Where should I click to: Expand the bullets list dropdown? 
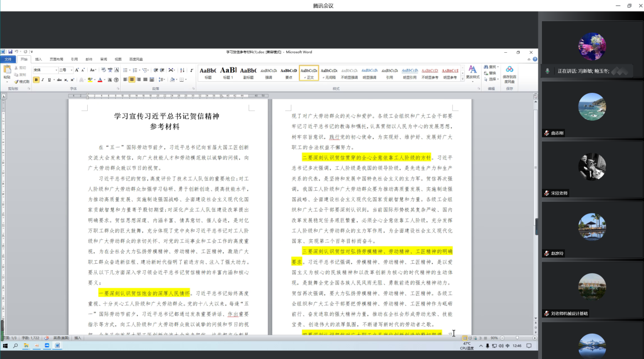point(130,70)
